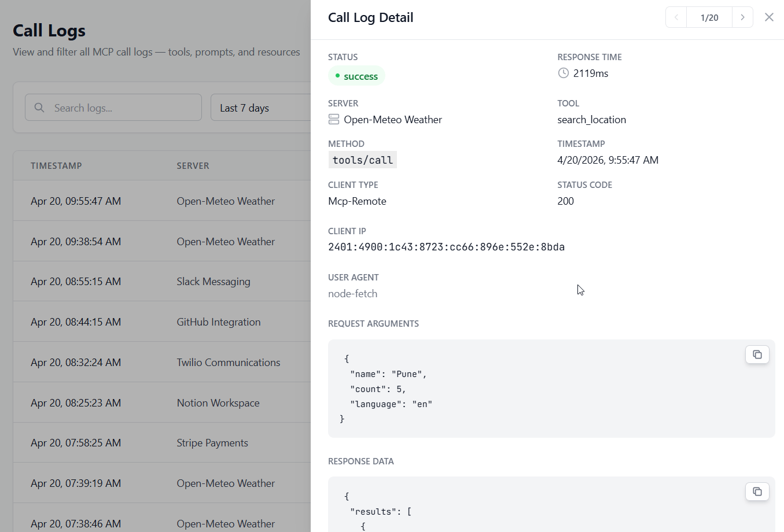This screenshot has height=532, width=784.
Task: Click the search magnifier icon
Action: [39, 108]
